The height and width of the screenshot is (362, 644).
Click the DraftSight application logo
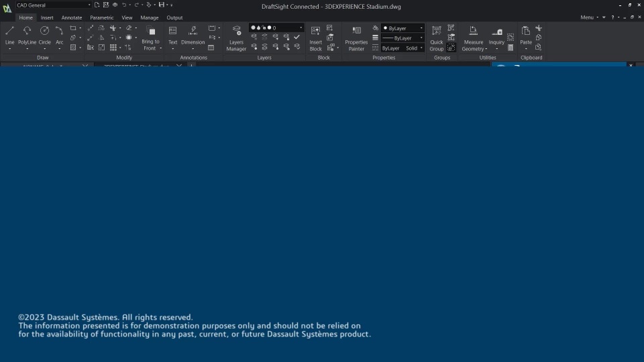click(7, 8)
